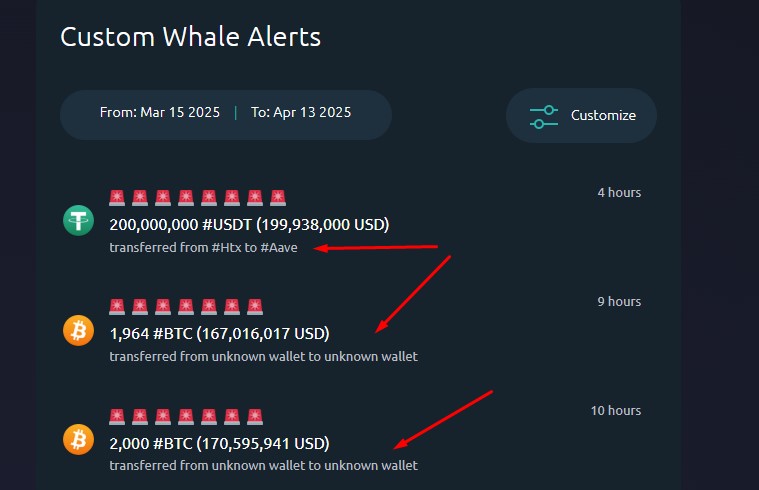Click the 10 hours timestamp

(x=616, y=411)
